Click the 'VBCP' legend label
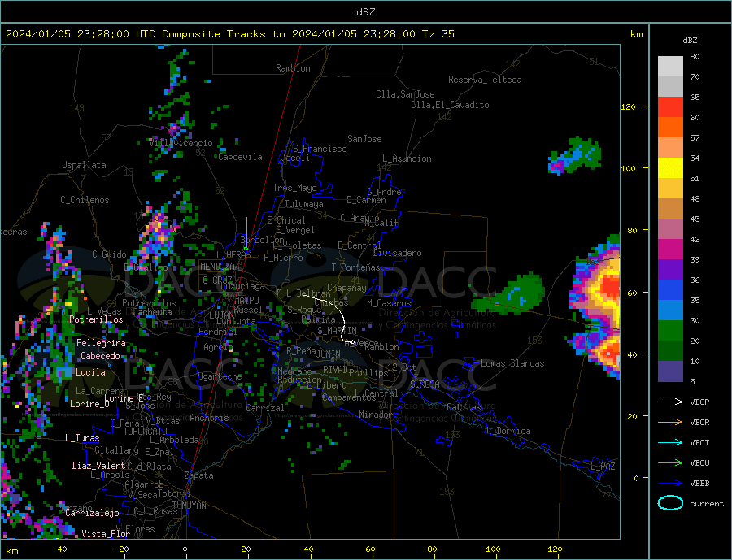 pos(699,402)
